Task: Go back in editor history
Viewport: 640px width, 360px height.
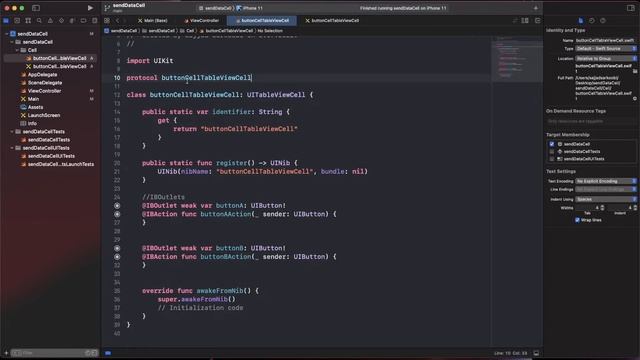Action: [x=117, y=20]
